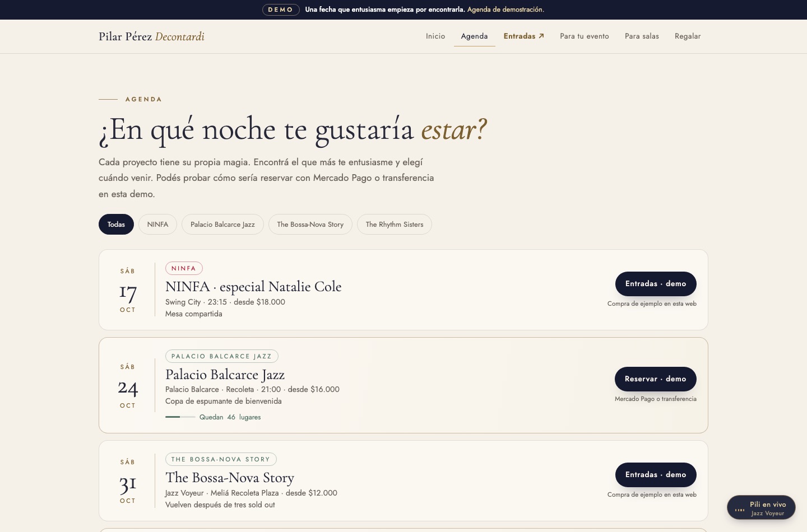
Task: Click the remaining seats progress bar
Action: pyautogui.click(x=180, y=417)
